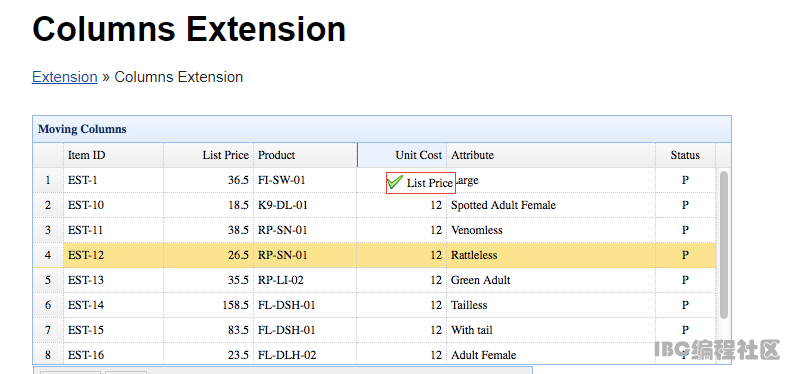
Task: Click the green checkmark drag indicator icon
Action: 395,182
